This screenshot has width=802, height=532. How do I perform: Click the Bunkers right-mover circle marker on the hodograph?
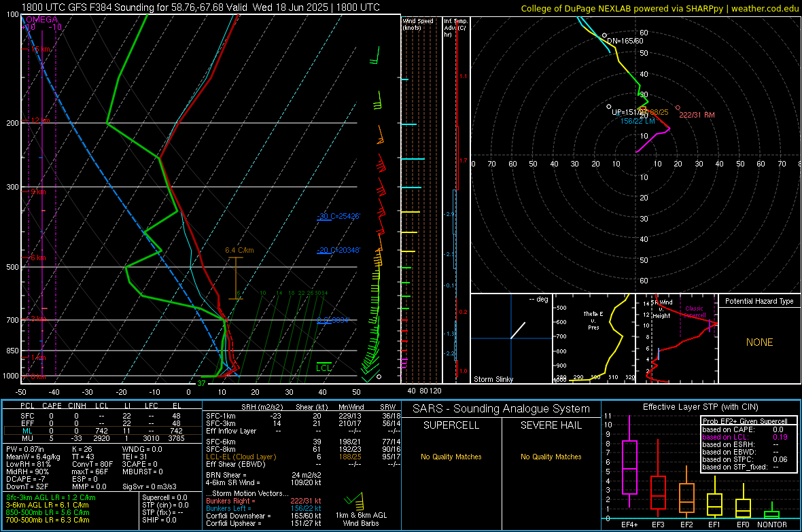click(x=678, y=108)
